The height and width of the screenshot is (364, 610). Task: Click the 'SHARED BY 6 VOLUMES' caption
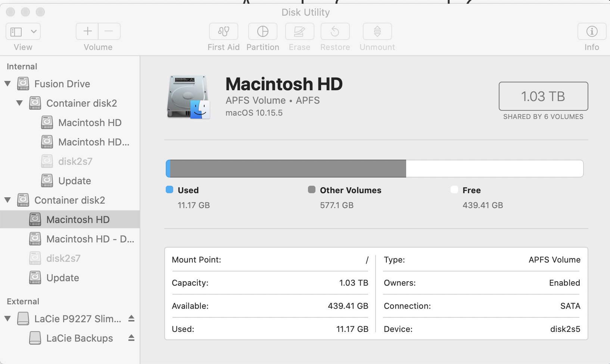tap(543, 117)
